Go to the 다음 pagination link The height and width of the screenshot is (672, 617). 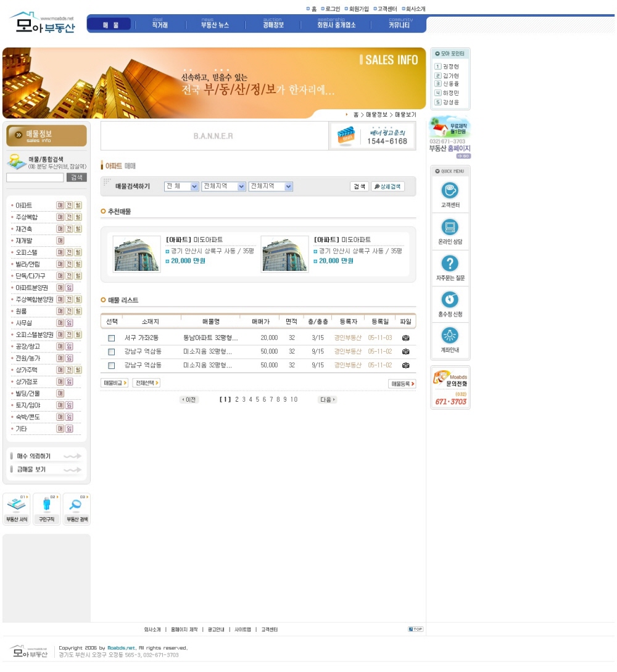tap(327, 400)
